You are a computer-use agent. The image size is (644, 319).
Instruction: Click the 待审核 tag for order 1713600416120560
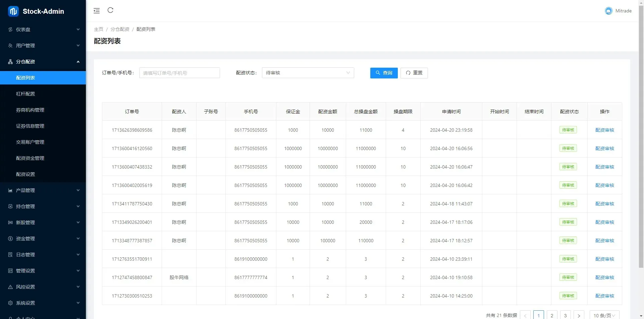[568, 148]
